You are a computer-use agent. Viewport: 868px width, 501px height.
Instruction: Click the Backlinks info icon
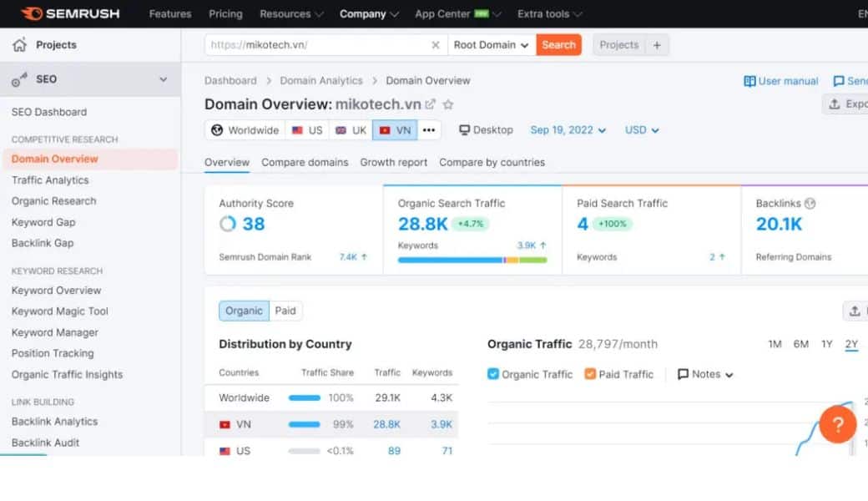810,203
